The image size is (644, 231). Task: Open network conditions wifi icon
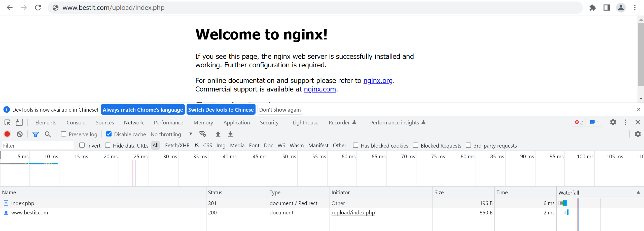click(202, 134)
